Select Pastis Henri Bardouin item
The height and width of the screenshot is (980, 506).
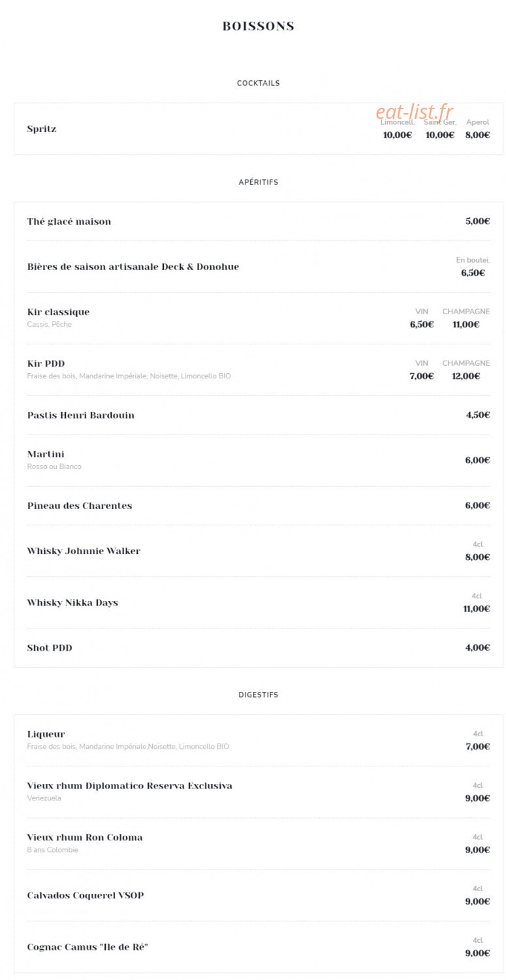[x=81, y=416]
